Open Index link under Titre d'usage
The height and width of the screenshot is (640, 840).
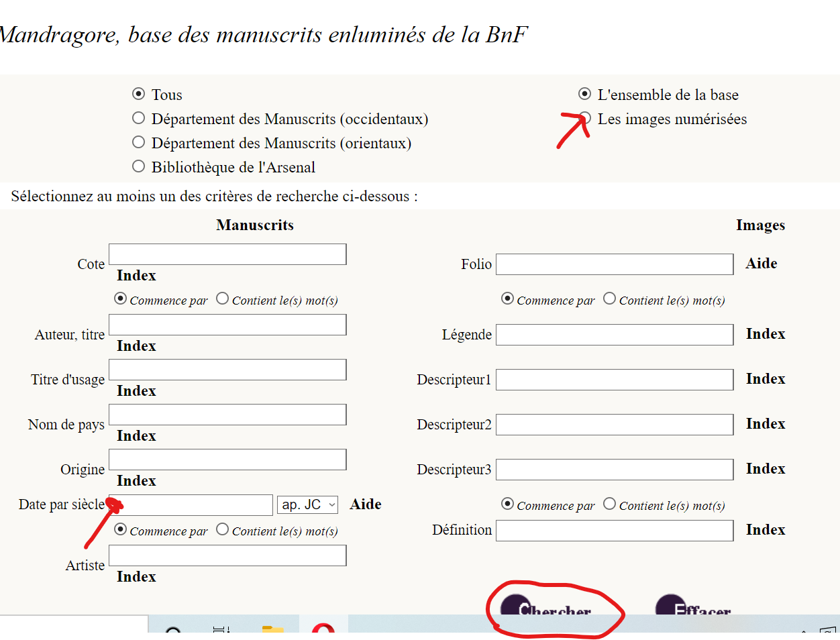136,391
